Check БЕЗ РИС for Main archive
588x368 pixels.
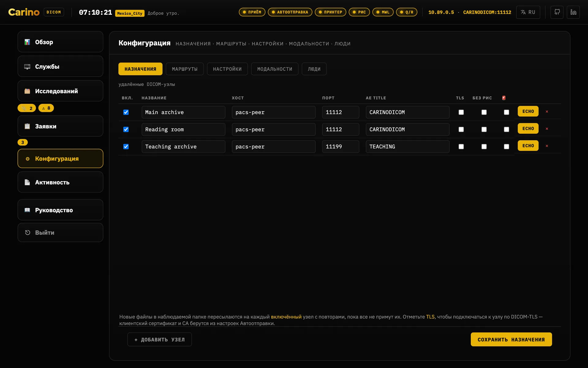484,112
